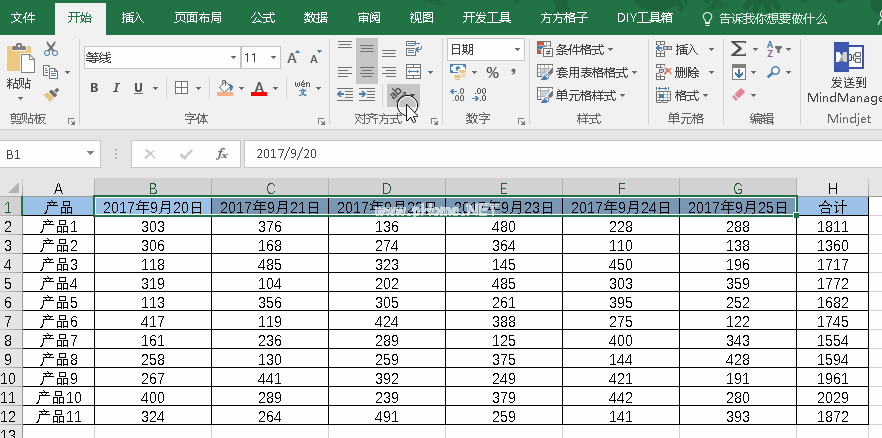Click the AutoSum sigma icon

[x=738, y=49]
